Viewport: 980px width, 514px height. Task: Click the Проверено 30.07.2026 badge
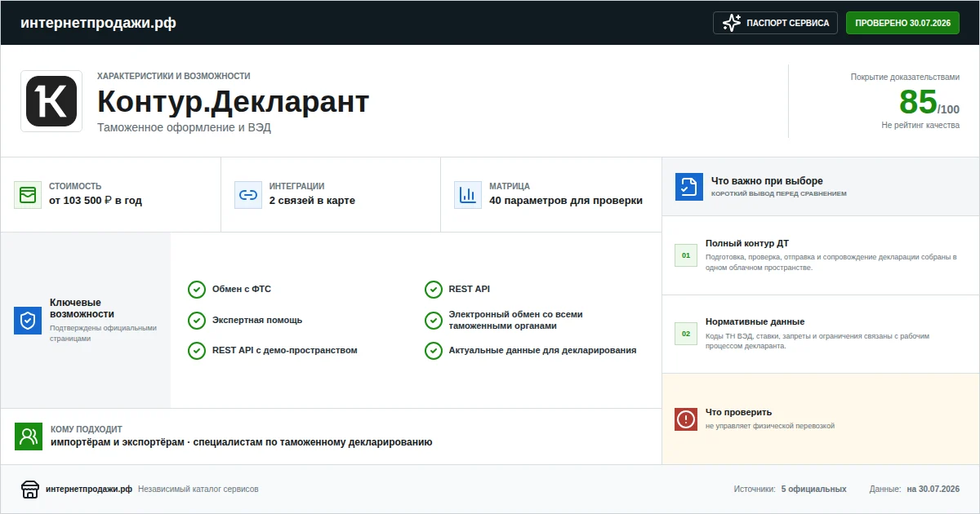click(902, 23)
